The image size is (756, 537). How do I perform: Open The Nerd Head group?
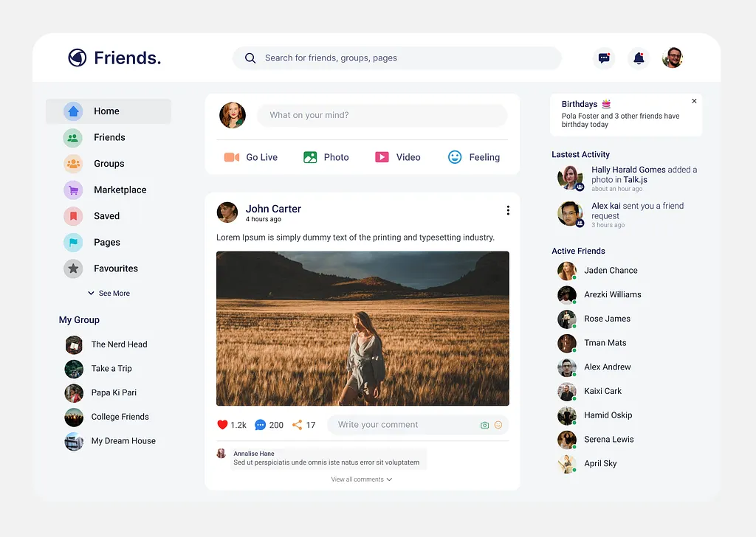pyautogui.click(x=118, y=344)
